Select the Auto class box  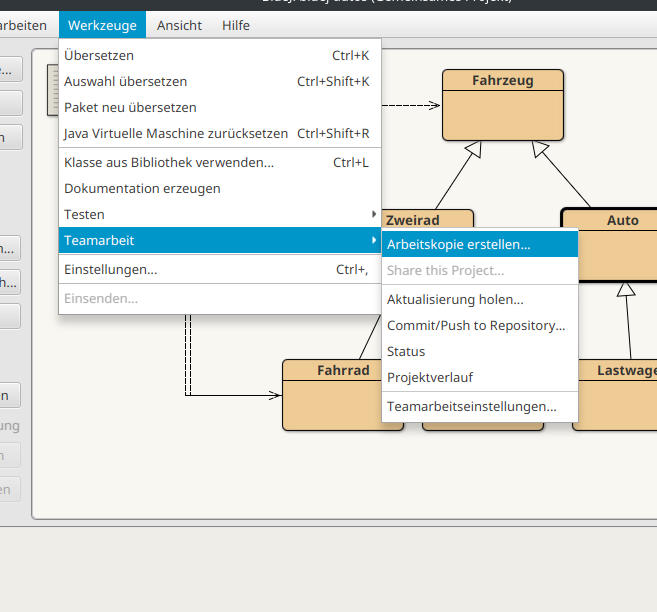pyautogui.click(x=618, y=244)
